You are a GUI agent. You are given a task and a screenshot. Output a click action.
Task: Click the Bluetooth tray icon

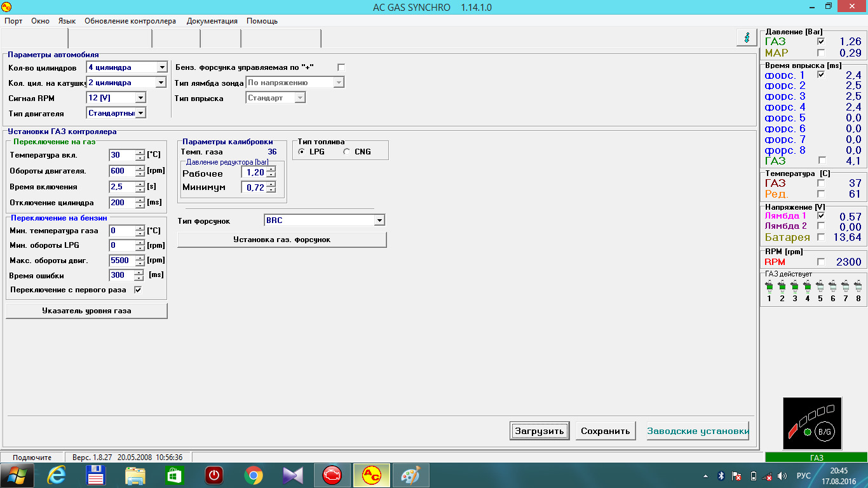[721, 475]
